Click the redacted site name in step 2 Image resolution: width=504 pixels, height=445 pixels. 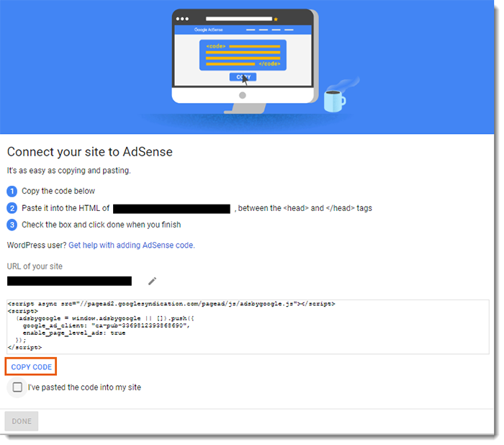(171, 208)
